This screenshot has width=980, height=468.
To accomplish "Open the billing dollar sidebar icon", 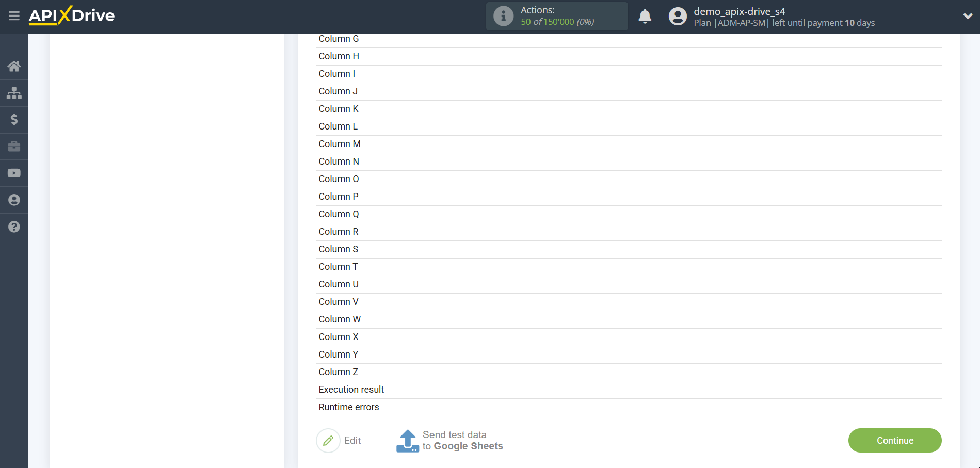I will click(14, 120).
